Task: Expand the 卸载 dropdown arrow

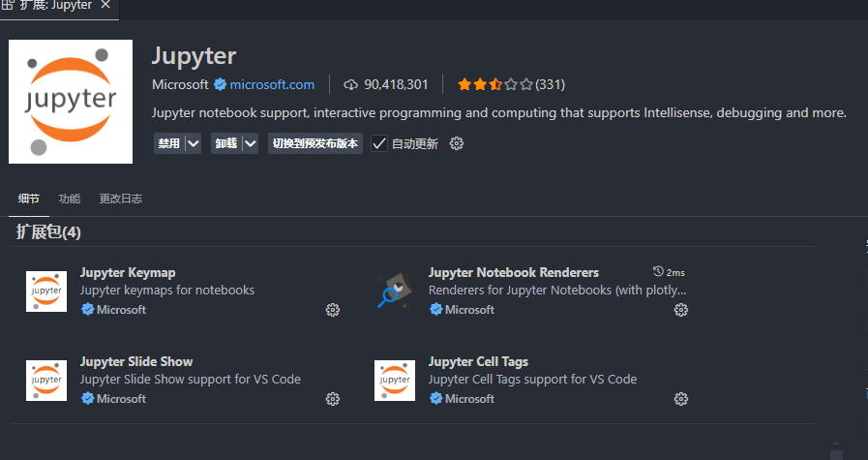Action: pyautogui.click(x=251, y=143)
